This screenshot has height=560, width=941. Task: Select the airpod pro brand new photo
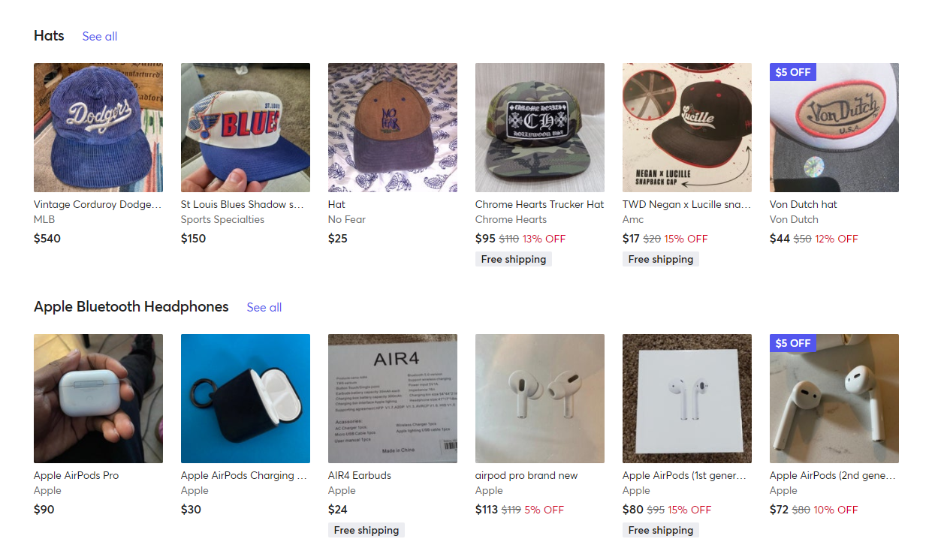540,399
